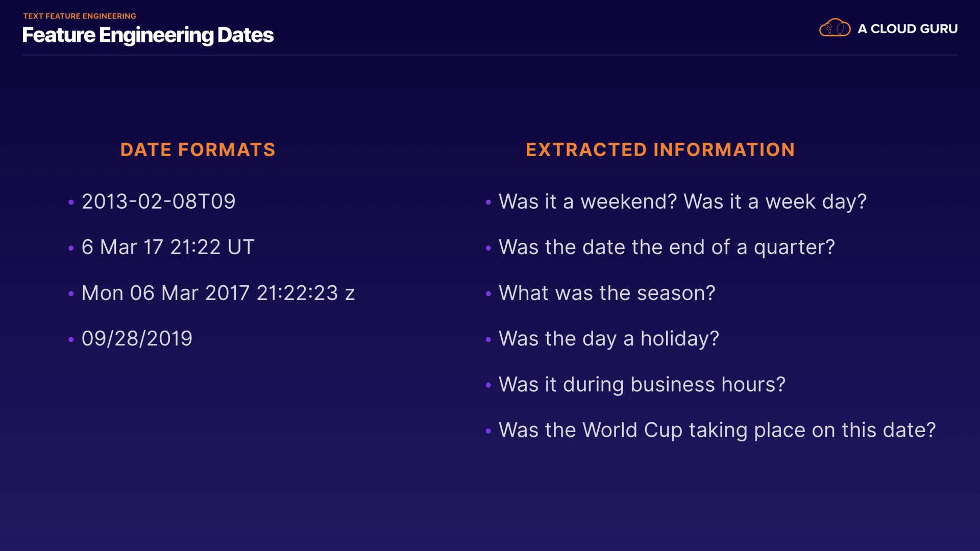The width and height of the screenshot is (980, 551).
Task: Click the Feature Engineering Dates slide title
Action: coord(148,35)
